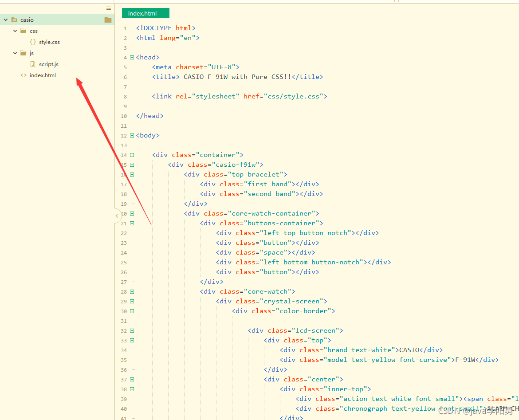The height and width of the screenshot is (420, 519).
Task: Switch to the index.html editor tab
Action: 145,13
